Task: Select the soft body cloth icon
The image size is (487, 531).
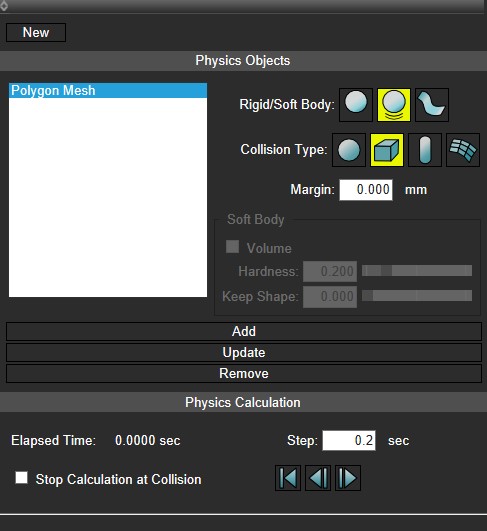Action: coord(432,105)
